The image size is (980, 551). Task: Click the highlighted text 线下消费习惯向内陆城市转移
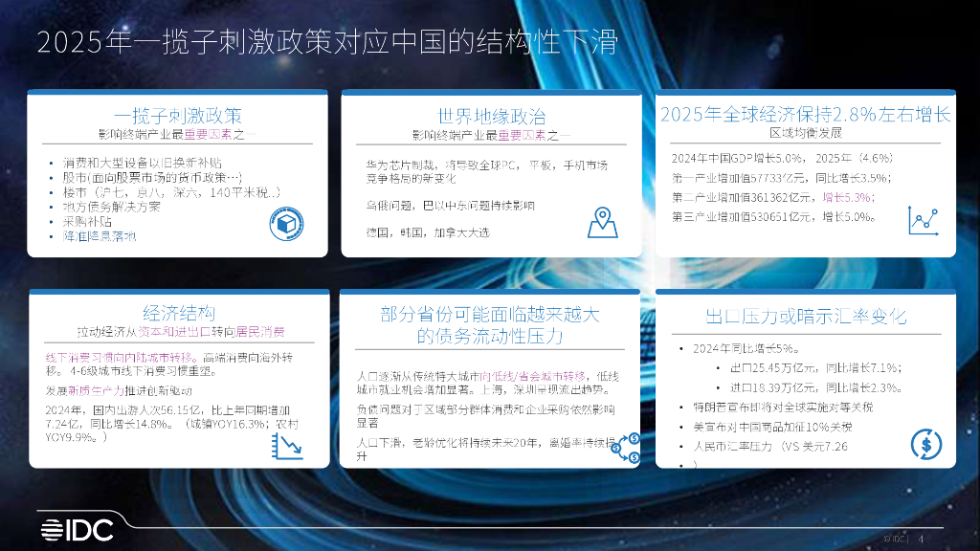122,358
